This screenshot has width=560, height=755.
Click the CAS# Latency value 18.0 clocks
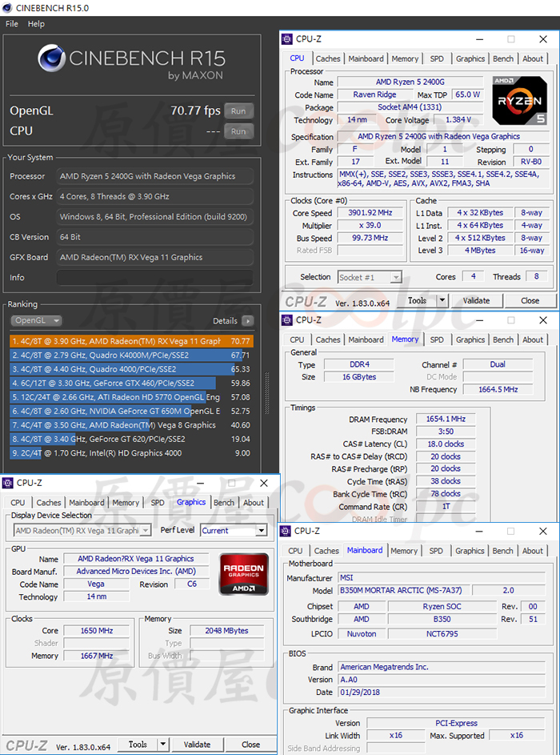click(x=446, y=444)
